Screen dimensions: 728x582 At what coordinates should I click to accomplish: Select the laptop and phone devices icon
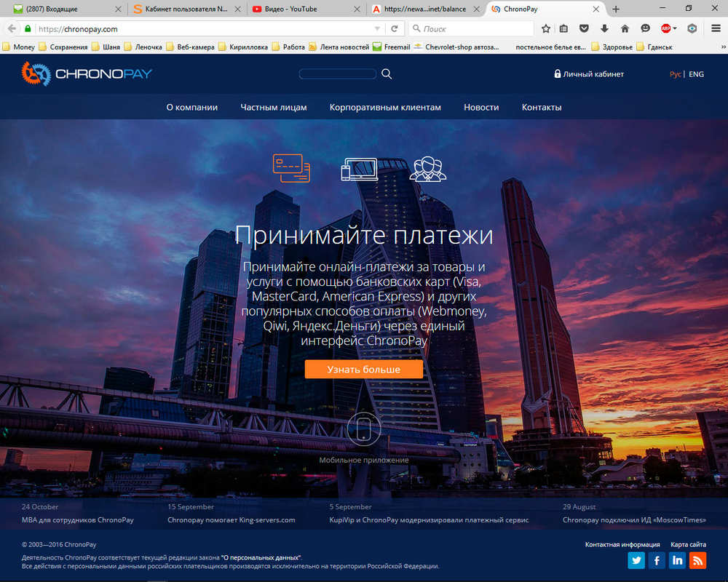360,169
